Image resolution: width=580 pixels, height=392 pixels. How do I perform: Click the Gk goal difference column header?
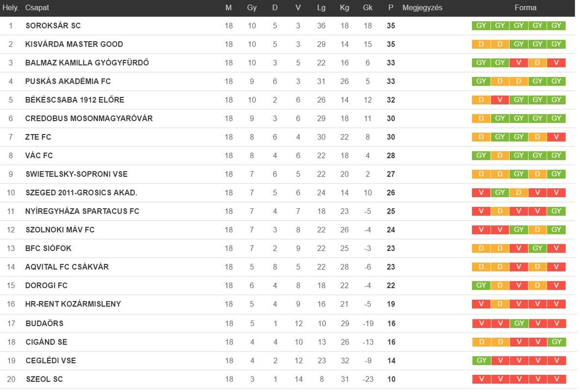pyautogui.click(x=367, y=7)
